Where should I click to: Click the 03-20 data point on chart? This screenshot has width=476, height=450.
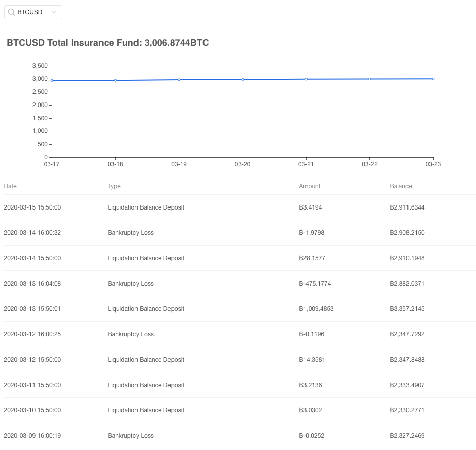243,80
